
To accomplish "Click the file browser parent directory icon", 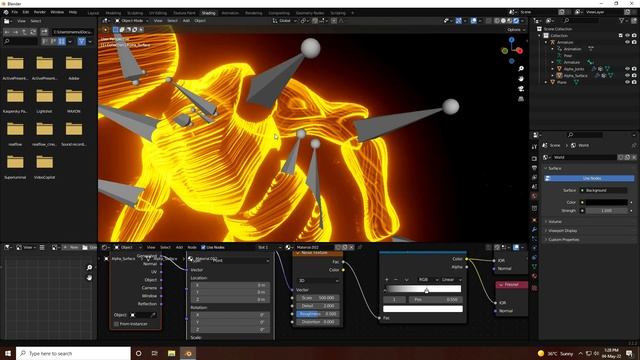I will pyautogui.click(x=24, y=32).
